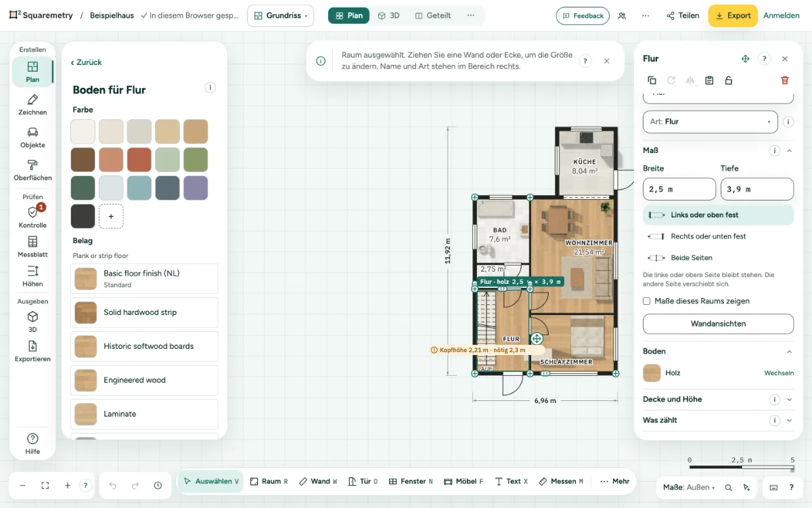812x508 pixels.
Task: Click the undo arrow in the bottom bar
Action: [113, 486]
